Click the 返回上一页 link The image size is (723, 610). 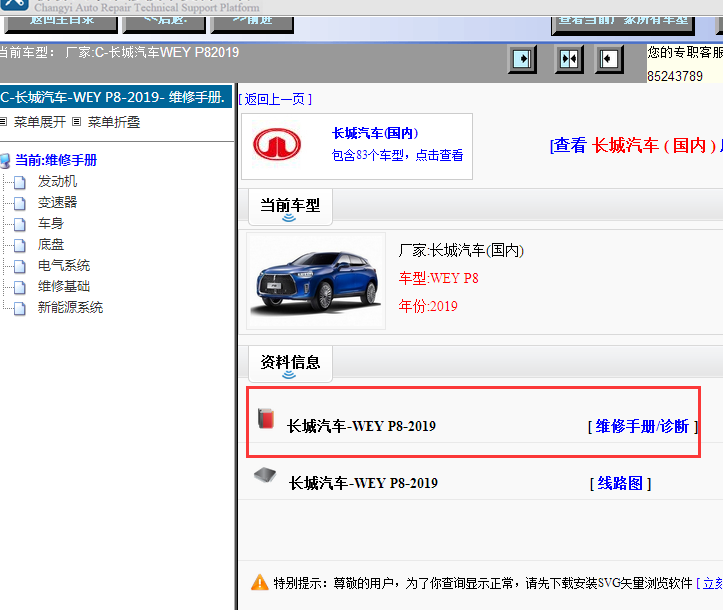click(x=275, y=99)
